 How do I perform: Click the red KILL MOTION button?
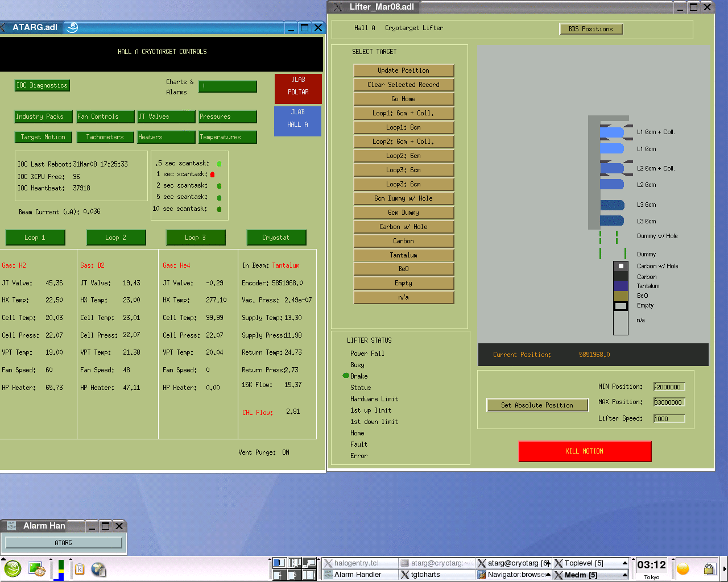585,451
